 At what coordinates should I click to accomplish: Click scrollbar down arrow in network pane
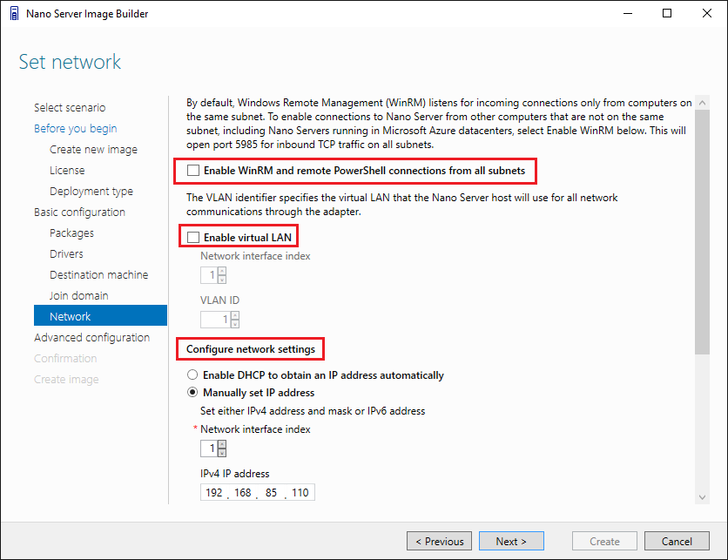[703, 497]
